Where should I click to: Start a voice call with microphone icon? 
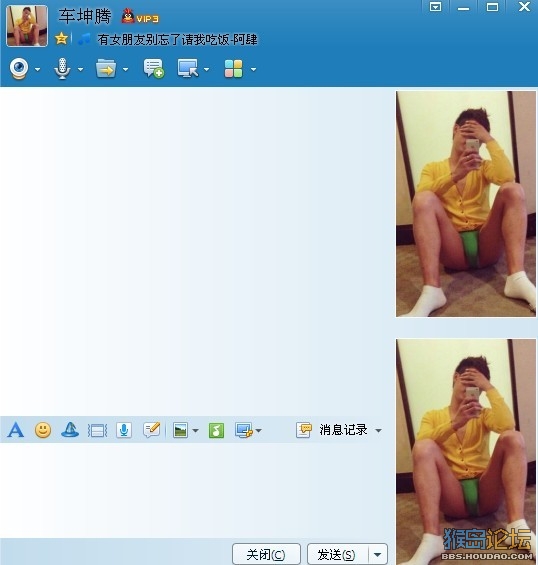click(x=62, y=68)
